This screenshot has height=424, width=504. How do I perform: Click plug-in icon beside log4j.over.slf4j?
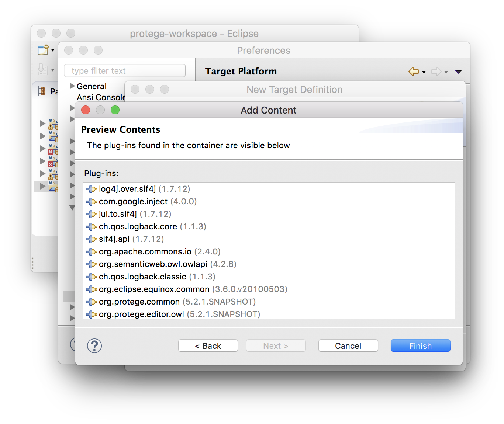92,189
